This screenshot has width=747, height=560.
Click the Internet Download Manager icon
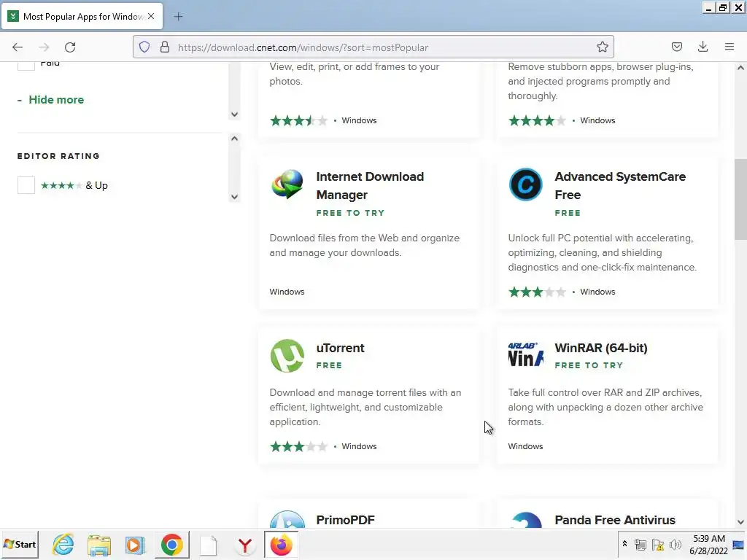(287, 184)
